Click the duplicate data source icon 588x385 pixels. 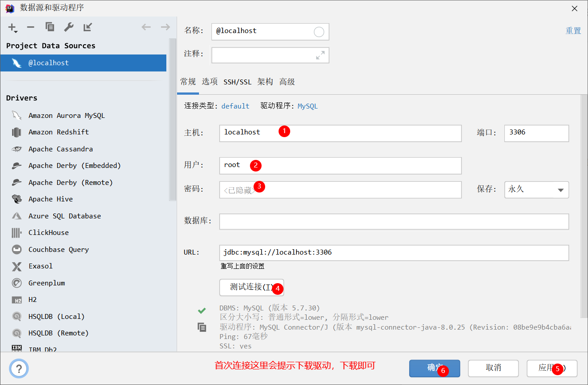(x=50, y=27)
